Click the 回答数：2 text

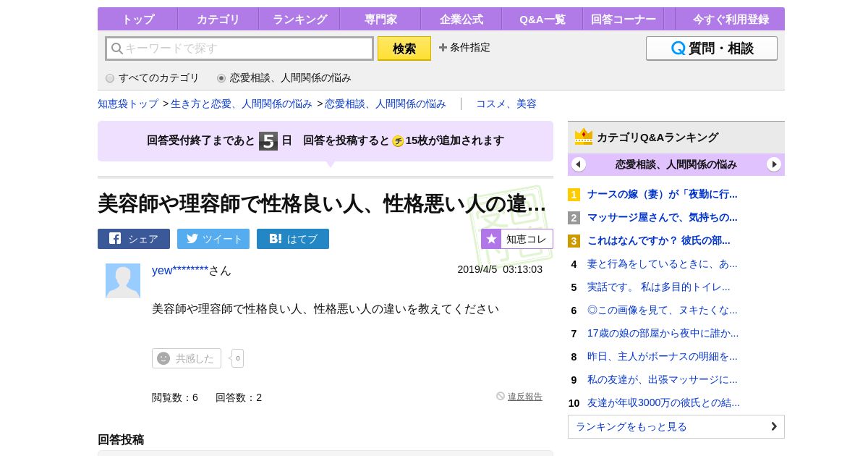pos(239,397)
